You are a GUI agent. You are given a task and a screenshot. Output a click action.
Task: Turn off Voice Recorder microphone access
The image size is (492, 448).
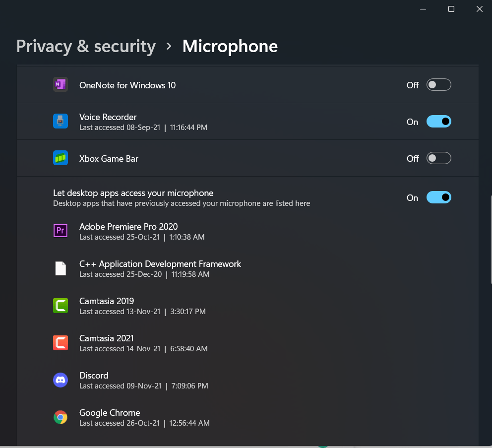click(x=438, y=122)
